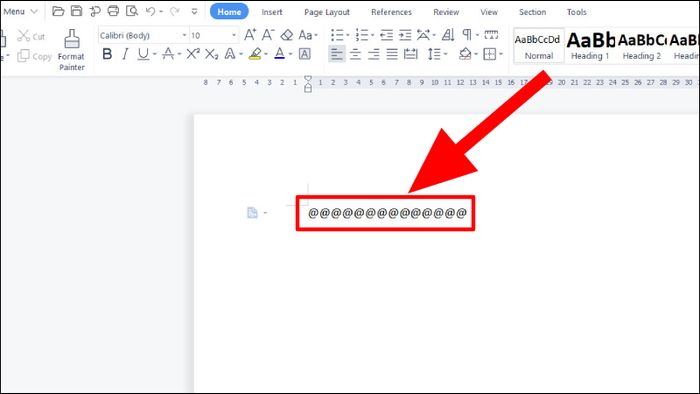The image size is (700, 394).
Task: Decrease font size with the A- icon
Action: [x=268, y=35]
